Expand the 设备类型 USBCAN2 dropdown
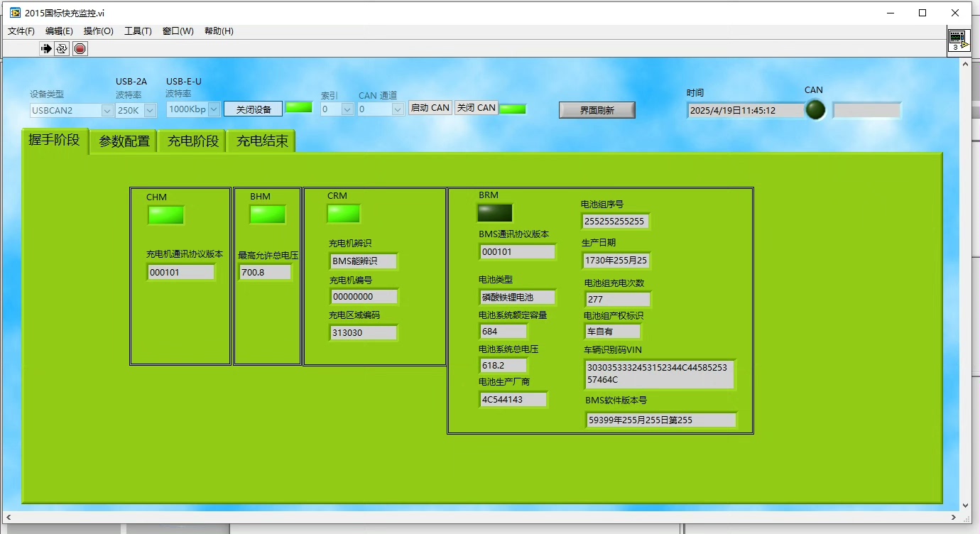The width and height of the screenshot is (980, 534). coord(107,110)
